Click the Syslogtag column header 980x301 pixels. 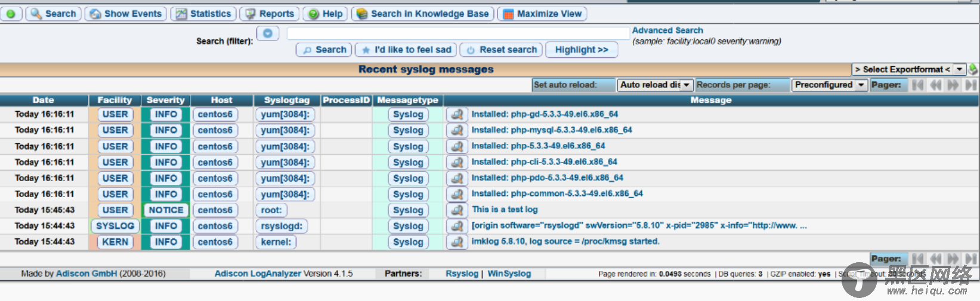(287, 100)
